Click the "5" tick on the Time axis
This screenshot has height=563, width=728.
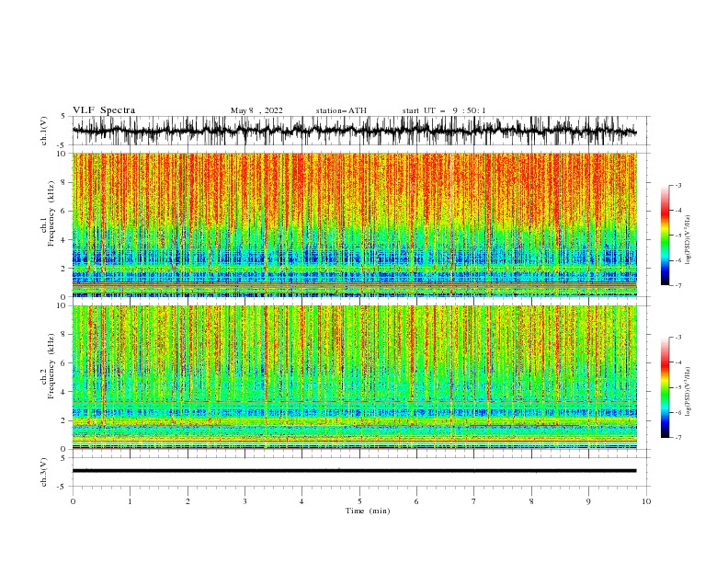[x=359, y=501]
